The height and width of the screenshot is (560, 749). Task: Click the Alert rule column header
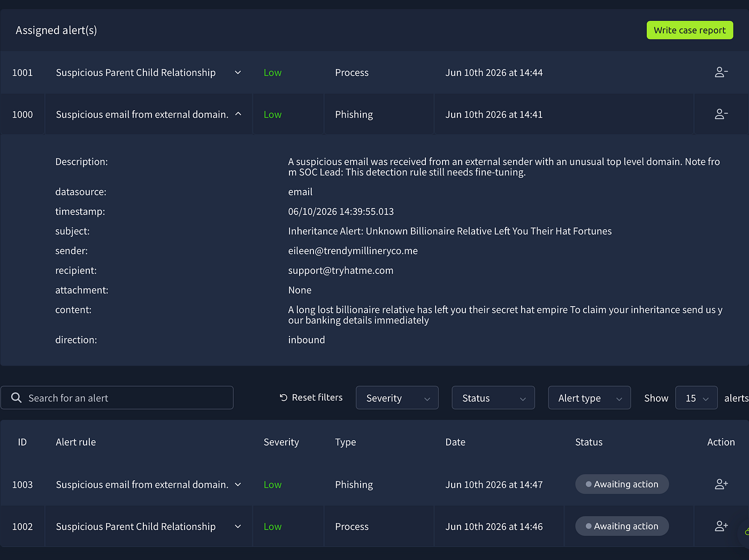coord(75,442)
